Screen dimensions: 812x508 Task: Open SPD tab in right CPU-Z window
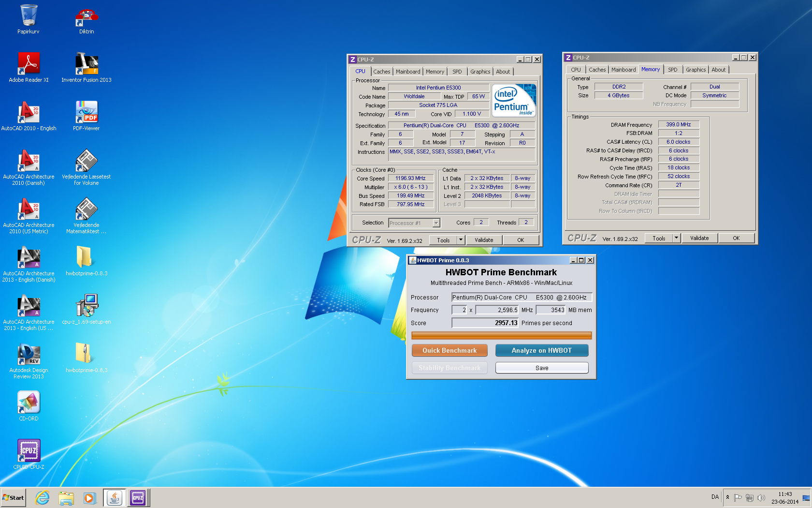tap(673, 70)
